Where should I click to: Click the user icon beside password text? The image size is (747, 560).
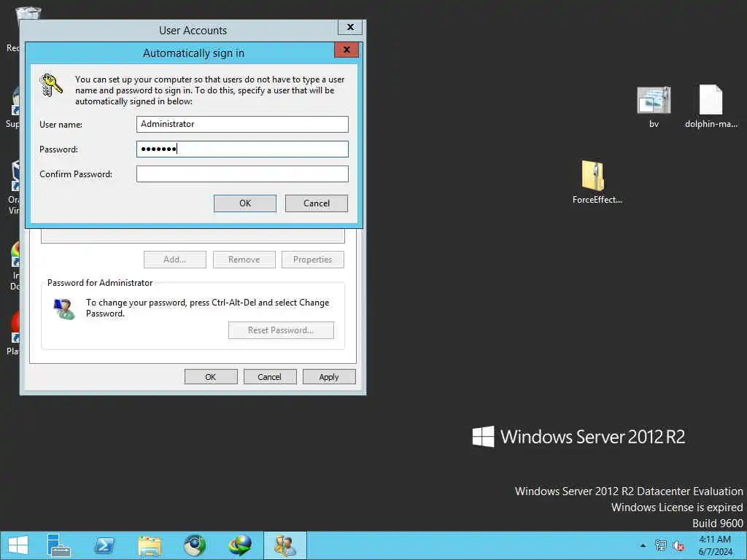tap(64, 309)
